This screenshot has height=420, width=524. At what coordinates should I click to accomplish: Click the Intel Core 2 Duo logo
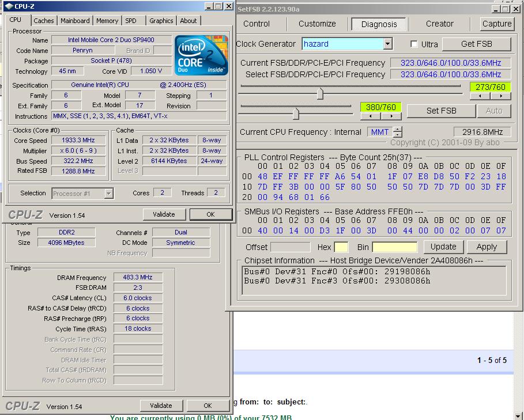[201, 55]
